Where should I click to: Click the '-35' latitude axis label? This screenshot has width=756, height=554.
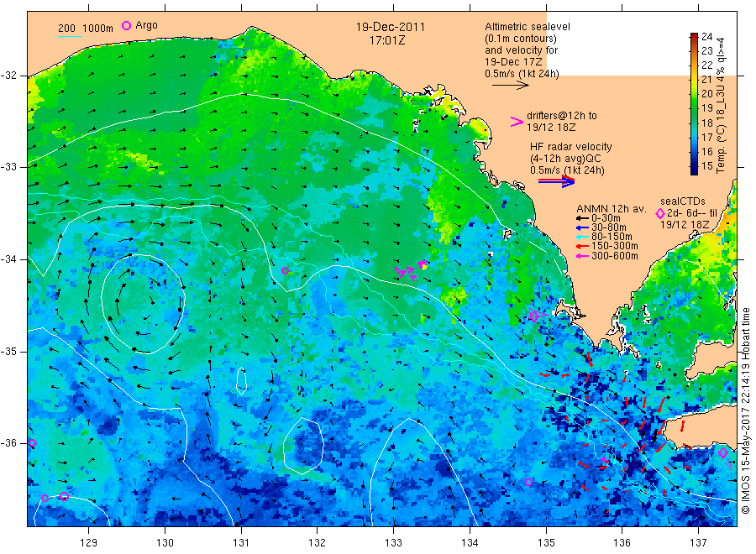pyautogui.click(x=8, y=351)
